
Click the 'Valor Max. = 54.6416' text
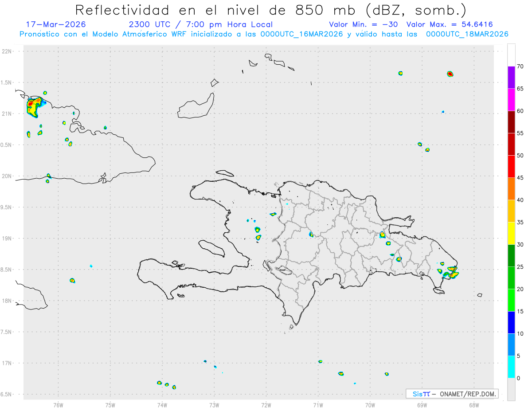[x=450, y=24]
